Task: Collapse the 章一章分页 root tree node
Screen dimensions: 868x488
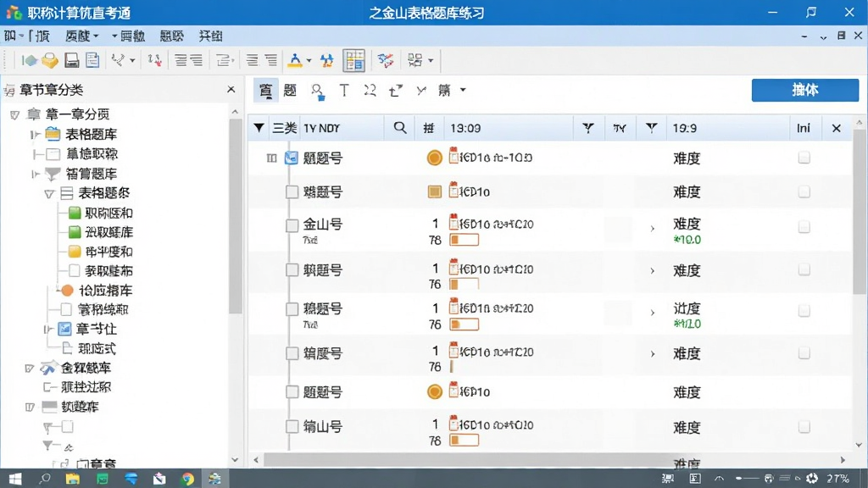Action: pos(15,115)
